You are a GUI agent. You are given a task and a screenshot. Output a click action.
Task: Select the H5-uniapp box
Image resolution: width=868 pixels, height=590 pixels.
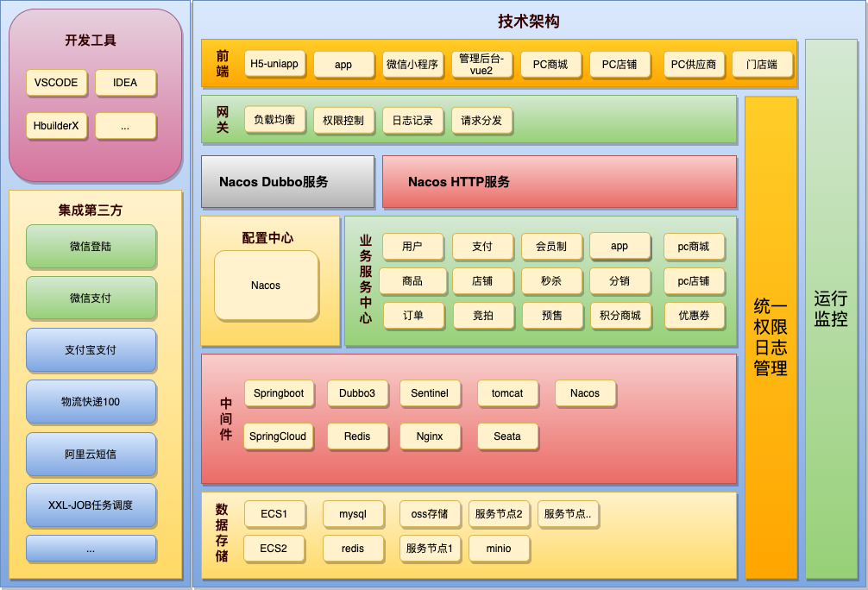(274, 64)
